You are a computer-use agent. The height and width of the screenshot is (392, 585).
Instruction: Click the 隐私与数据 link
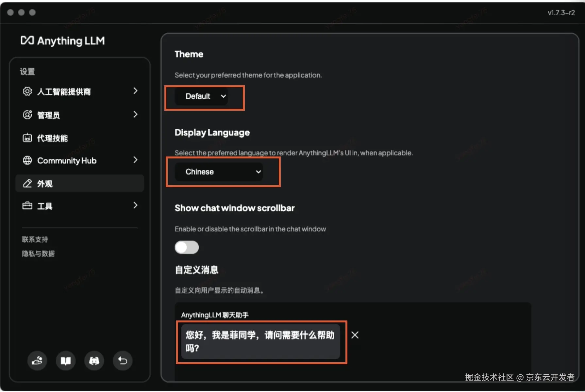[38, 253]
